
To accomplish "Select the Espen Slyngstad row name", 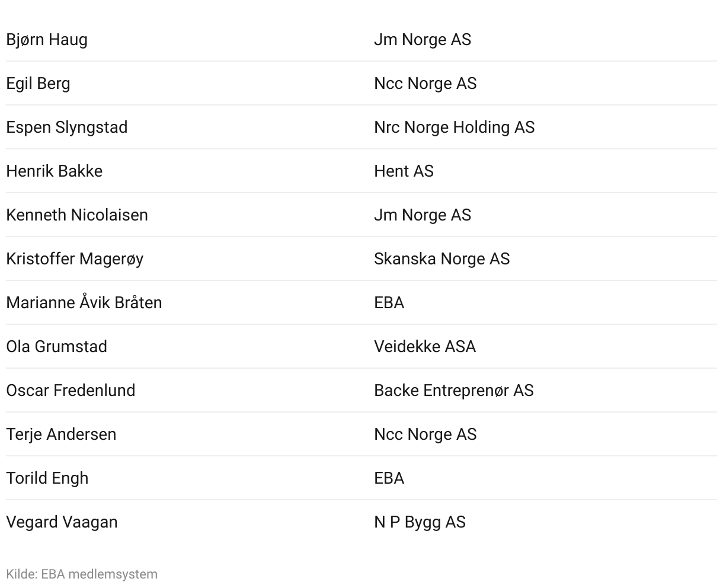I will tap(67, 127).
